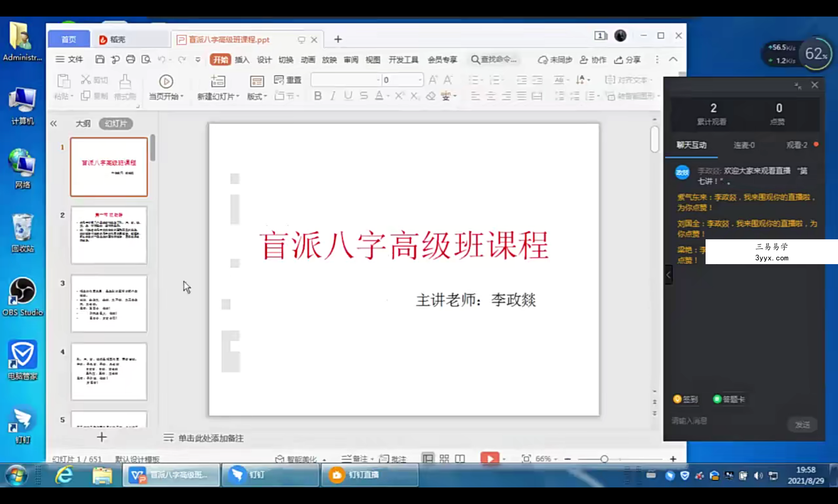838x504 pixels.
Task: Click the distributed alignment icon
Action: (x=537, y=96)
